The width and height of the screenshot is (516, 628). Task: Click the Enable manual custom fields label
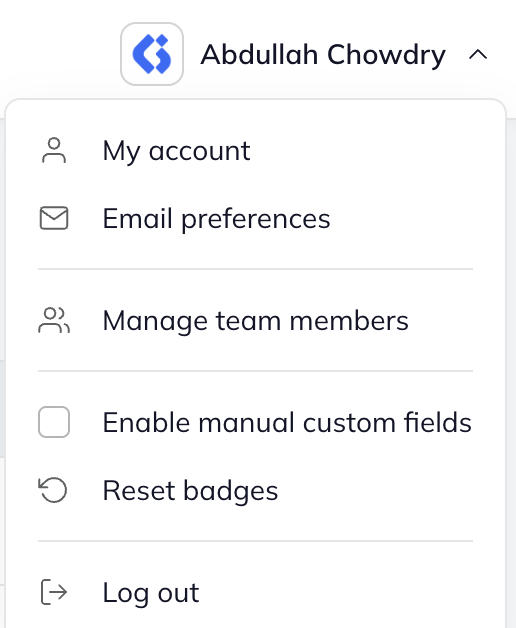(x=287, y=423)
